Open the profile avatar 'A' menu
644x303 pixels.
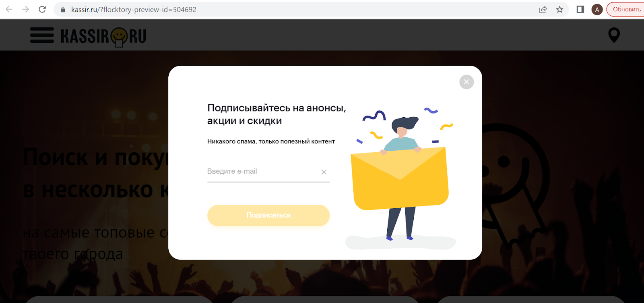pyautogui.click(x=597, y=9)
